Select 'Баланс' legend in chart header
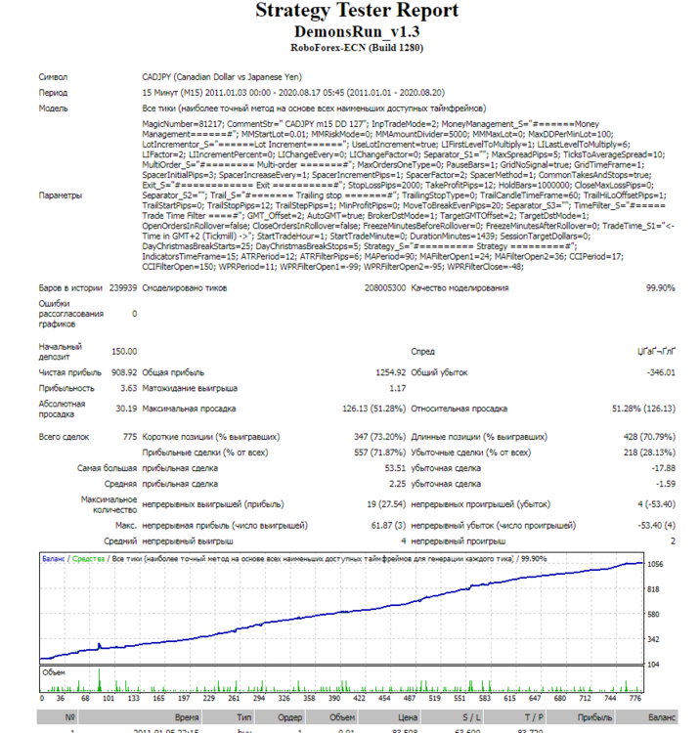The width and height of the screenshot is (700, 733). click(54, 559)
